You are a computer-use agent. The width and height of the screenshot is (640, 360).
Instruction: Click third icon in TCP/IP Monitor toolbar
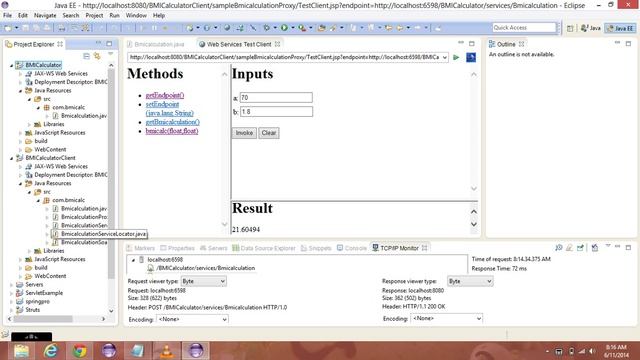pos(580,248)
